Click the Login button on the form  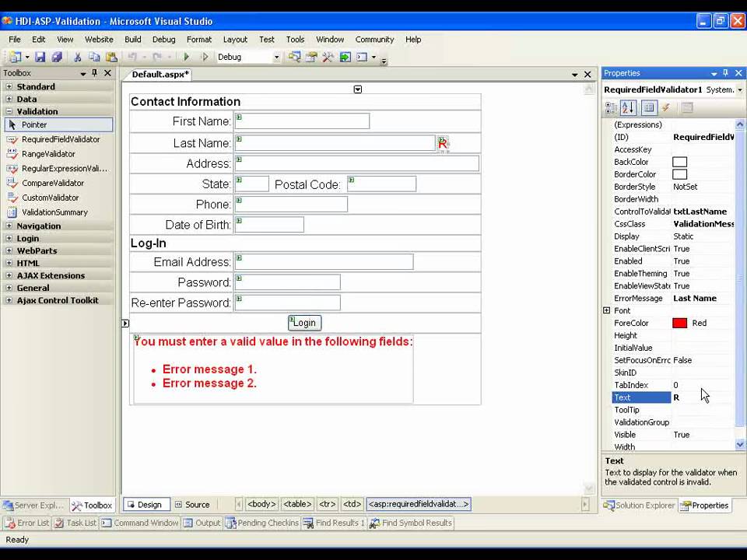305,323
